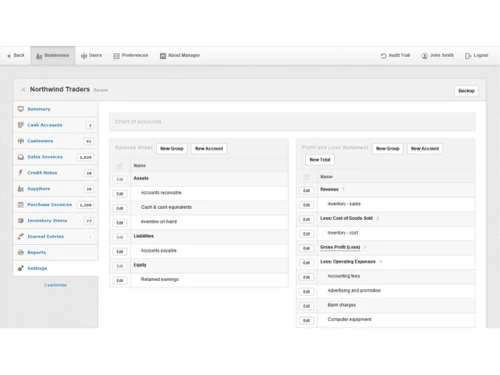
Task: Edit the Cash & cash equivalents account
Action: coord(120,208)
